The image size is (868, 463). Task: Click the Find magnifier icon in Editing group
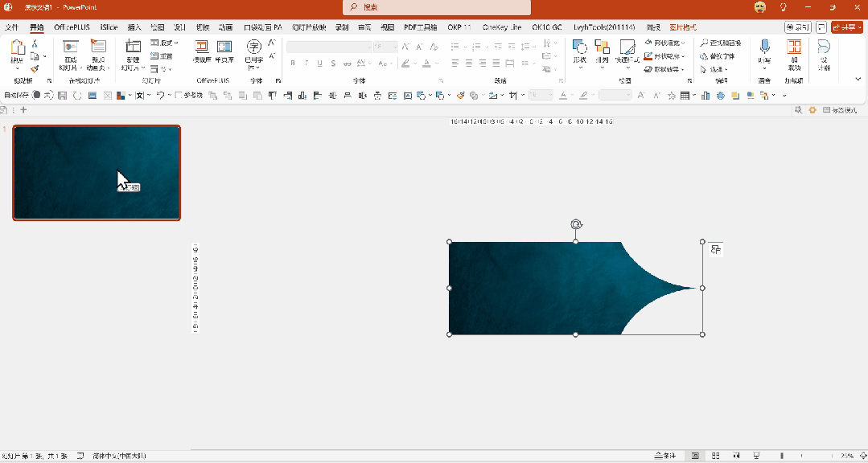[704, 43]
